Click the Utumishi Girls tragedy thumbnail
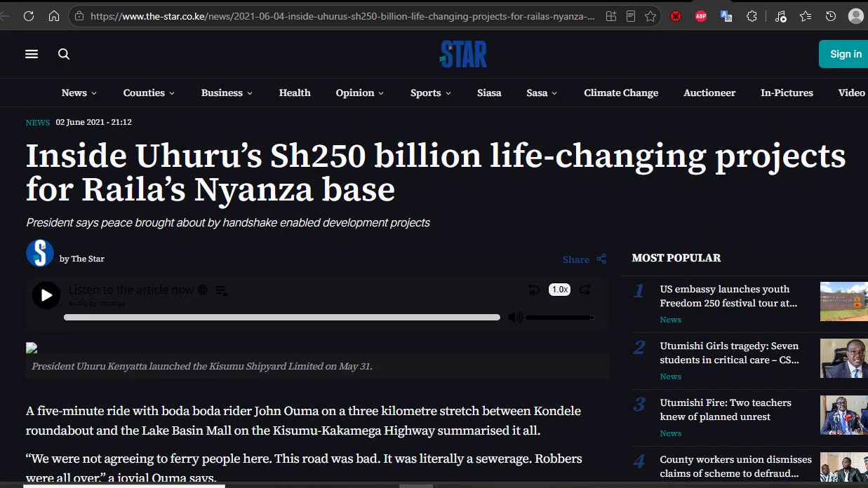This screenshot has height=488, width=868. click(844, 358)
